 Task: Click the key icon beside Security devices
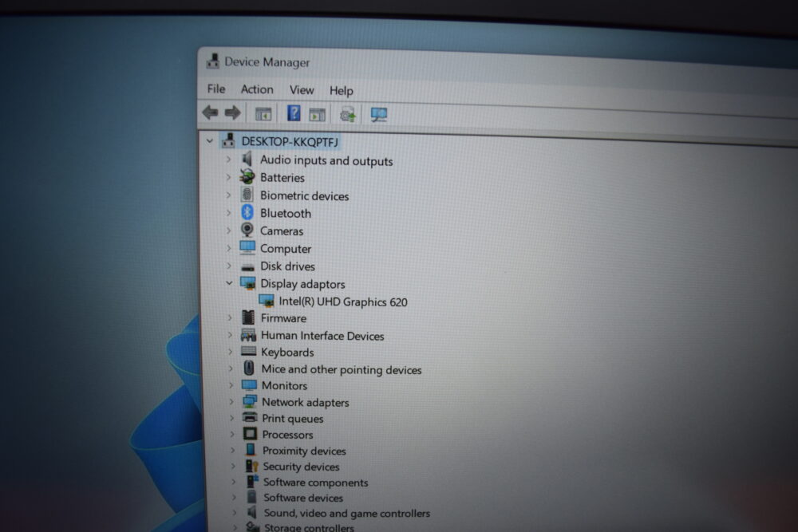click(252, 465)
